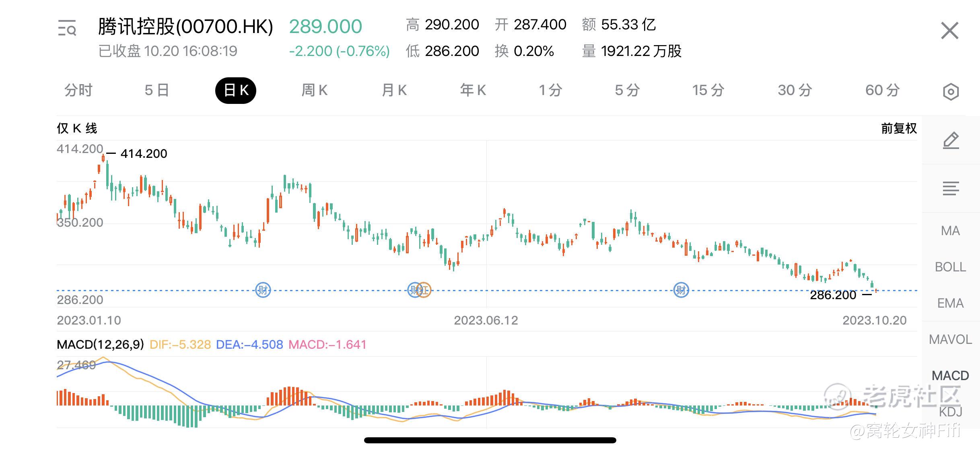Tap the first 财 earnings marker
Image resolution: width=980 pixels, height=453 pixels.
[x=263, y=290]
